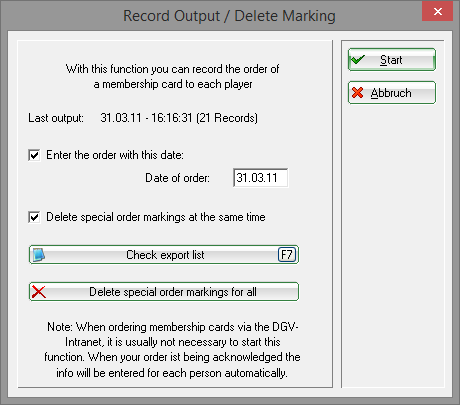Click the F7 shortcut badge
This screenshot has height=405, width=460.
point(287,255)
